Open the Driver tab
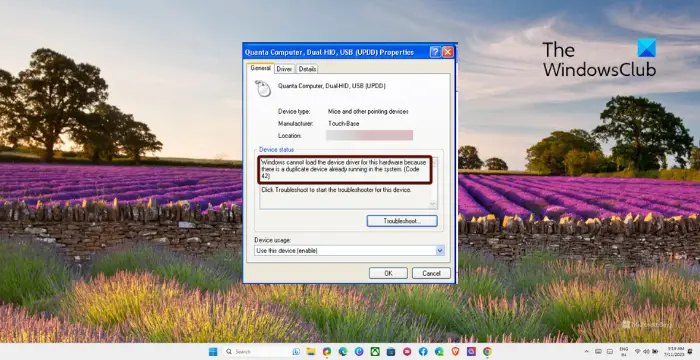Screen dimensions: 700x360 [x=284, y=69]
